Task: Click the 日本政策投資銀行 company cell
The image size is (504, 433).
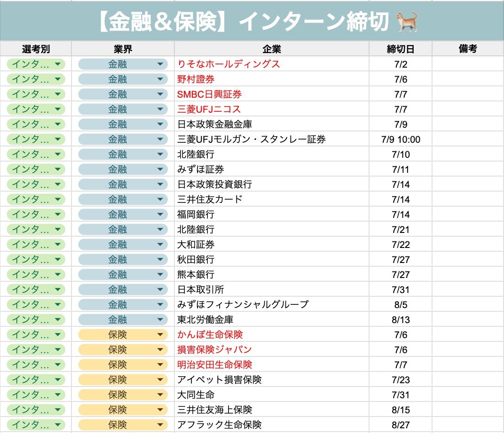Action: pyautogui.click(x=272, y=184)
